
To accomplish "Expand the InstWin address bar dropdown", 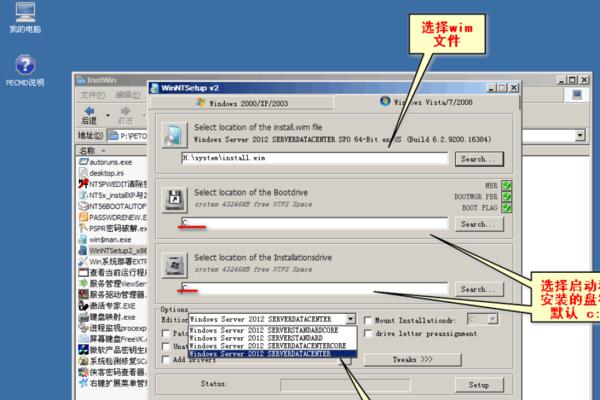I will click(x=580, y=135).
